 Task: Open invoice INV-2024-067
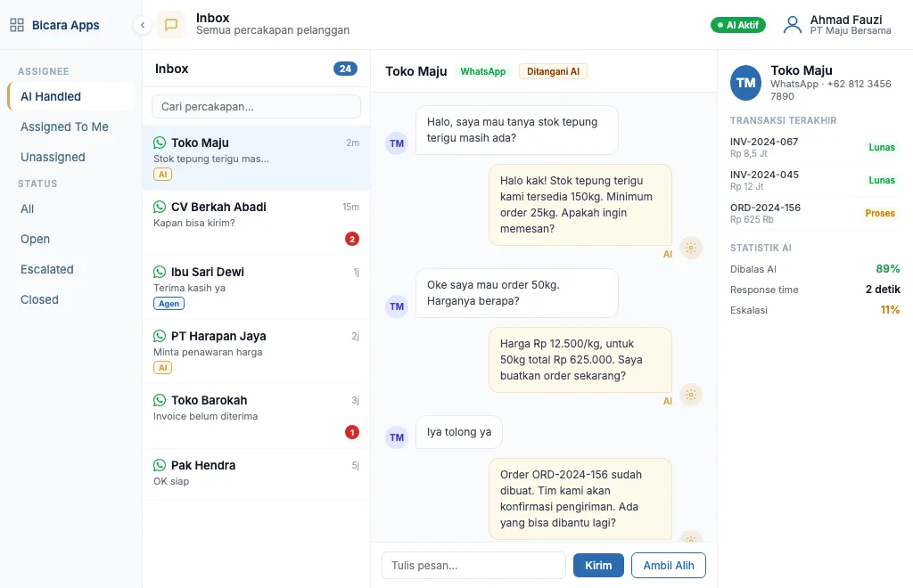pos(815,147)
